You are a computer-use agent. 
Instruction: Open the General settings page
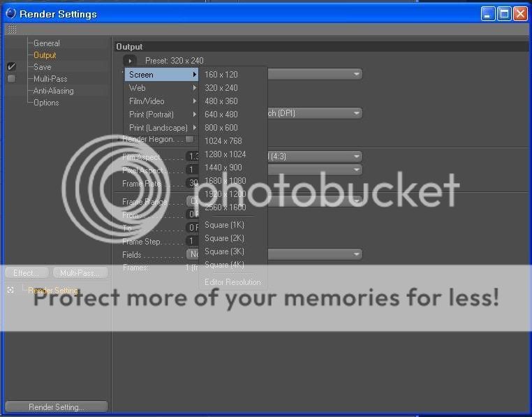coord(47,43)
